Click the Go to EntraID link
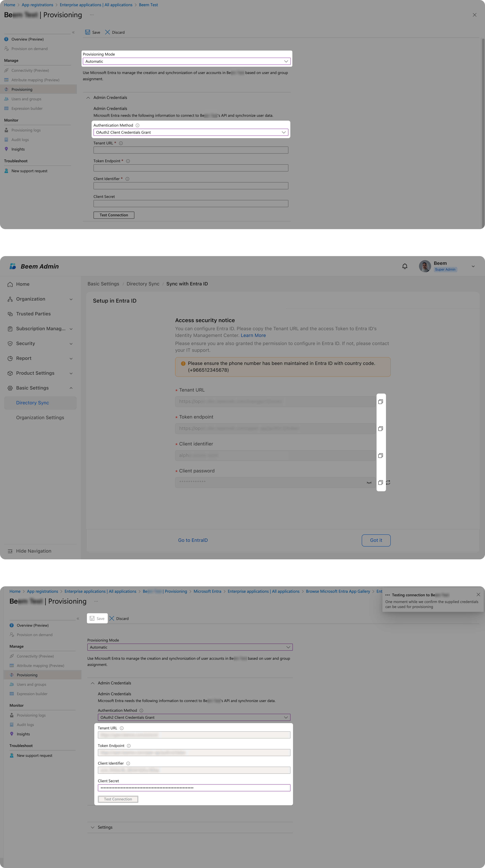 [193, 540]
